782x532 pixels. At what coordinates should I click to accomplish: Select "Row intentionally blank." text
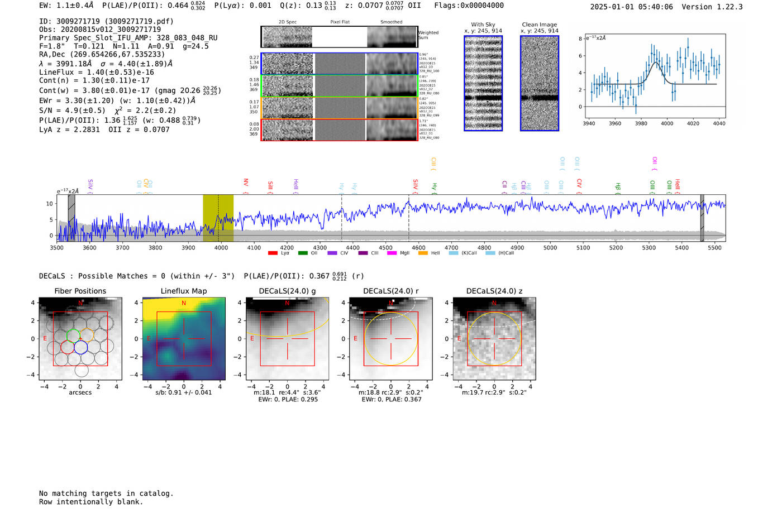91,502
